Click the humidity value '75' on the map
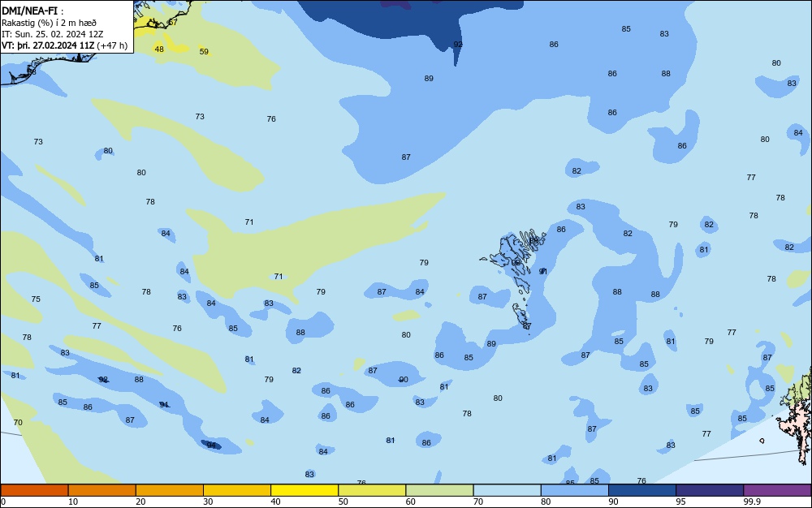Screen dimensions: 812x508 tap(36, 299)
